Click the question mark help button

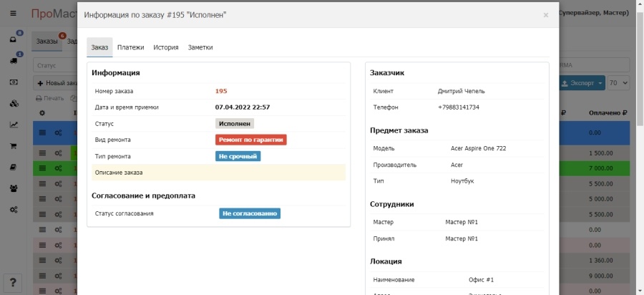14,282
